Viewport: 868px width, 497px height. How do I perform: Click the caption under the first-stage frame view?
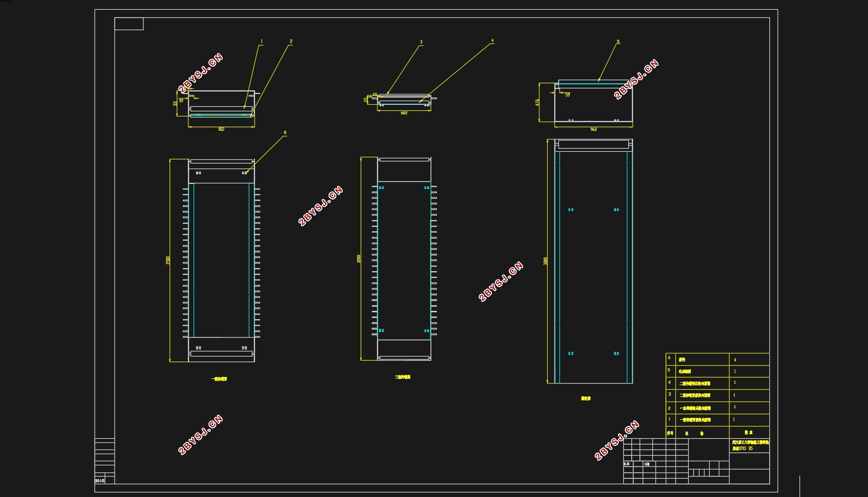pyautogui.click(x=219, y=379)
